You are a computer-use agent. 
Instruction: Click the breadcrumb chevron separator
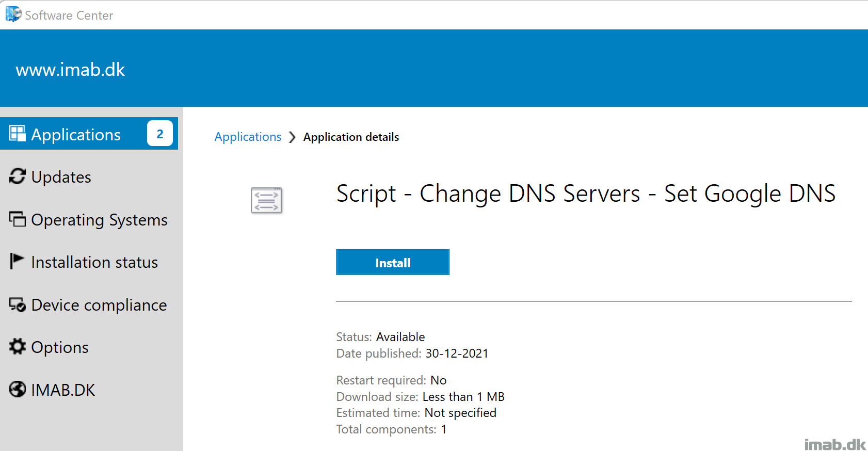[292, 137]
